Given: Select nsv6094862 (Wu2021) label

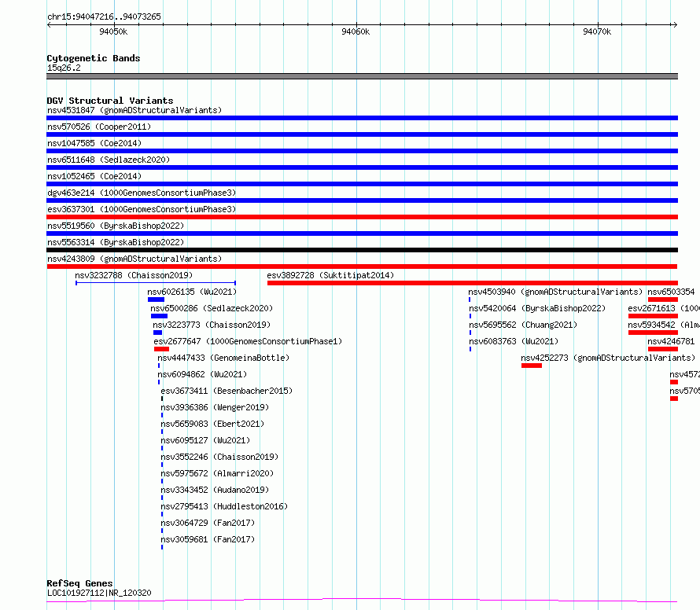Looking at the screenshot, I should [x=202, y=374].
